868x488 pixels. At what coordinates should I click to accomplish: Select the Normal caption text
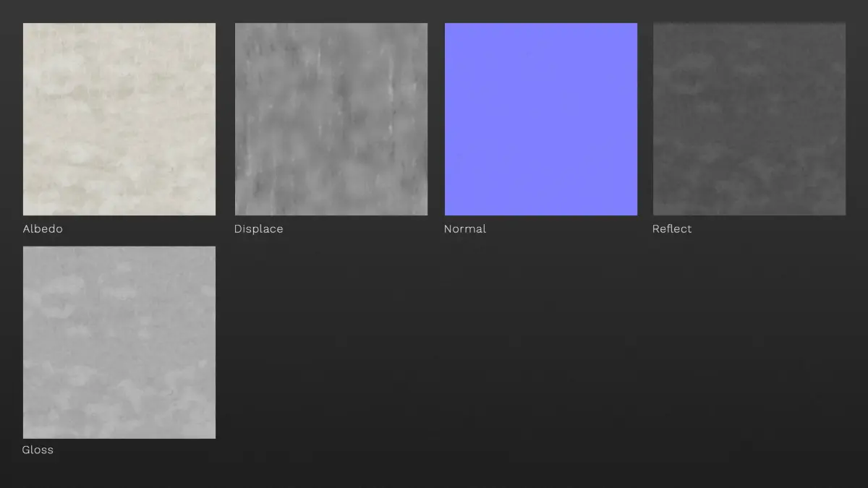(x=465, y=229)
